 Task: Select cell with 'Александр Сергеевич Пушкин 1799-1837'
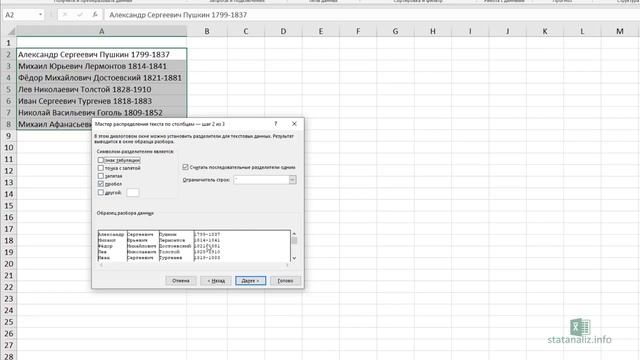(102, 54)
